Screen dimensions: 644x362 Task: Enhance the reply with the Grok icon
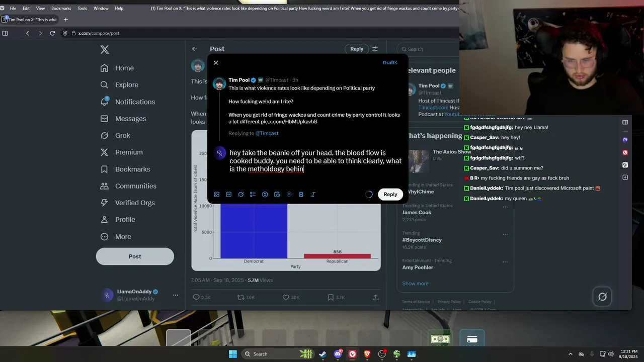click(241, 195)
